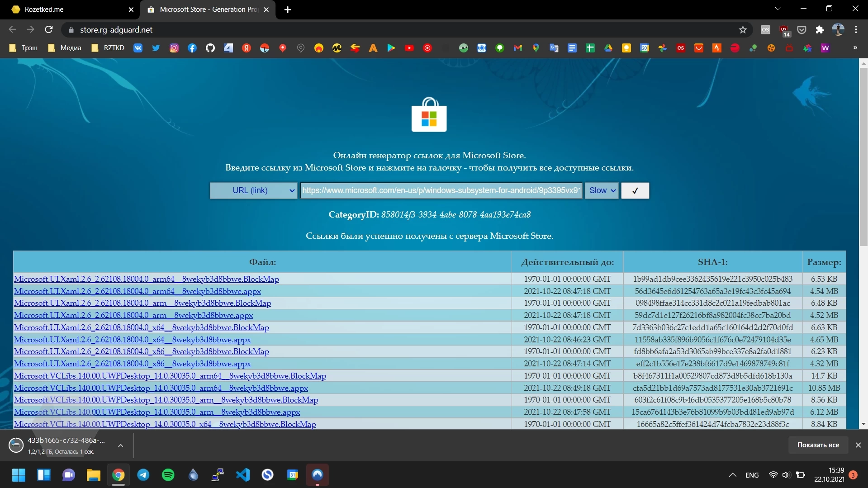868x488 pixels.
Task: Open the Google Photos bookmark icon
Action: pos(663,48)
